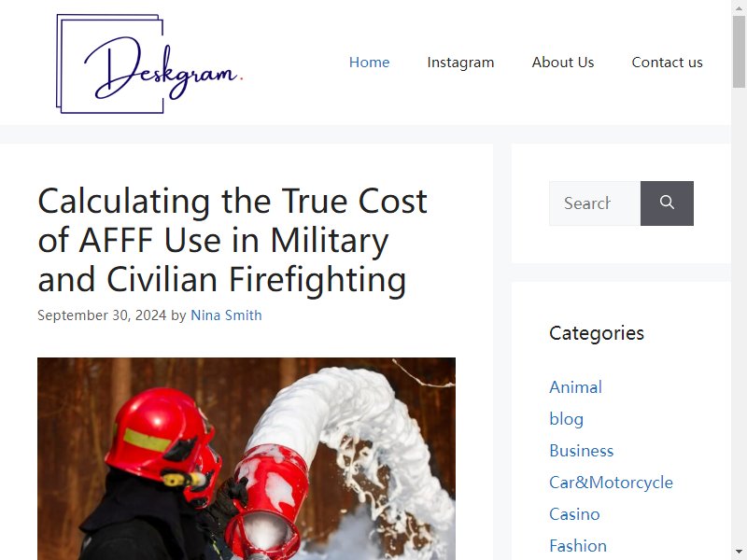The width and height of the screenshot is (747, 560).
Task: Open author Nina Smith's page
Action: (226, 315)
